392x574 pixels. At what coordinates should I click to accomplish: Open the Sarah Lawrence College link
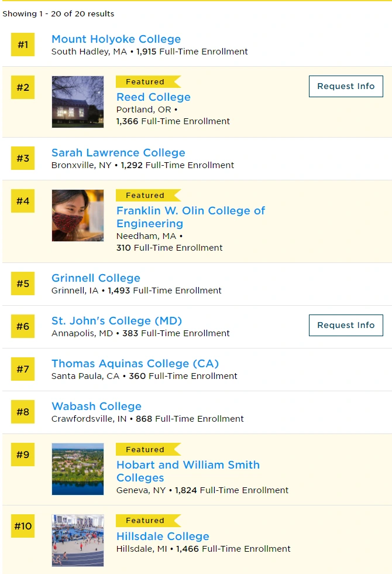[x=118, y=153]
